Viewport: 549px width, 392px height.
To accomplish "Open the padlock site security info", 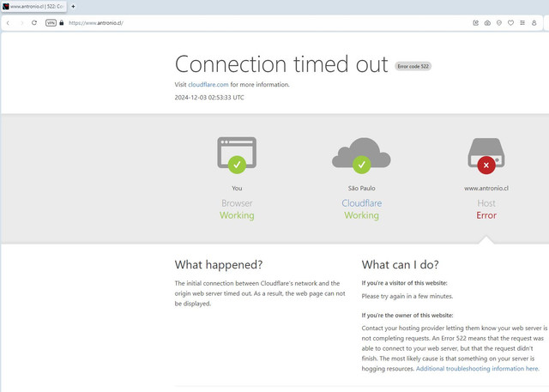I will pyautogui.click(x=62, y=23).
